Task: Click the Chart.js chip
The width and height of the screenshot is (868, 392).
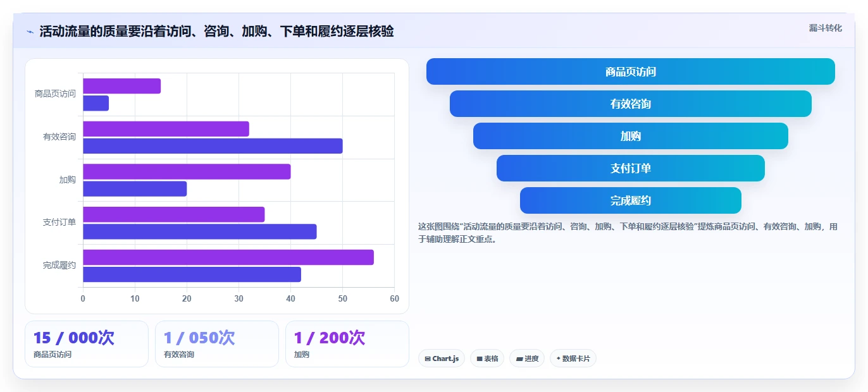Action: coord(442,358)
